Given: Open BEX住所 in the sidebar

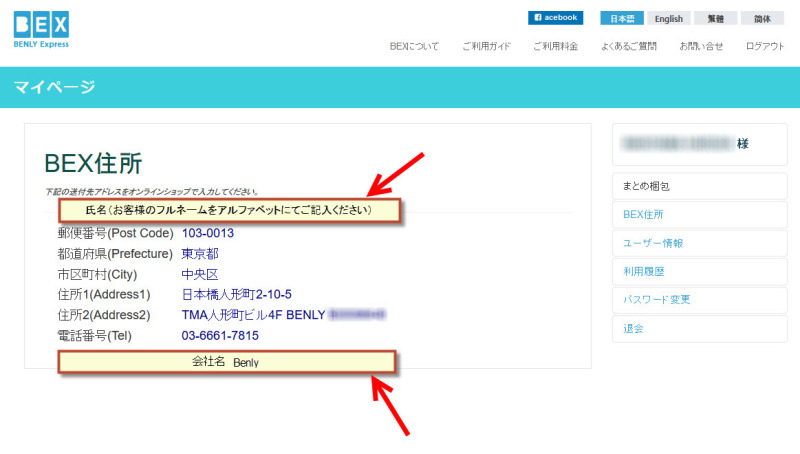Looking at the screenshot, I should pos(699,215).
